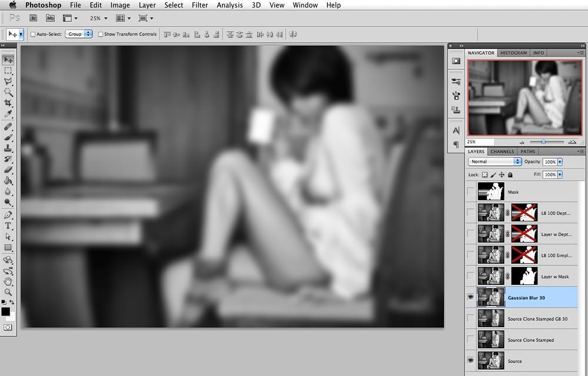Expand the Opacity value dropdown arrow
This screenshot has height=376, width=588.
pos(560,162)
